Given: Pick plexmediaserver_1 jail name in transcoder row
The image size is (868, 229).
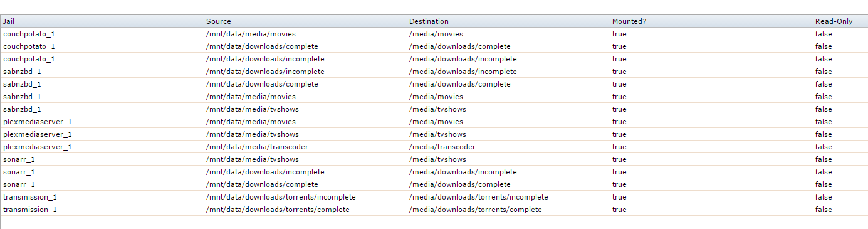Looking at the screenshot, I should 38,147.
